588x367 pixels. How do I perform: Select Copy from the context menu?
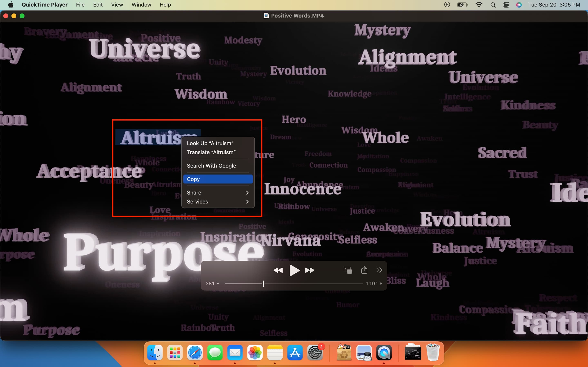pos(193,179)
